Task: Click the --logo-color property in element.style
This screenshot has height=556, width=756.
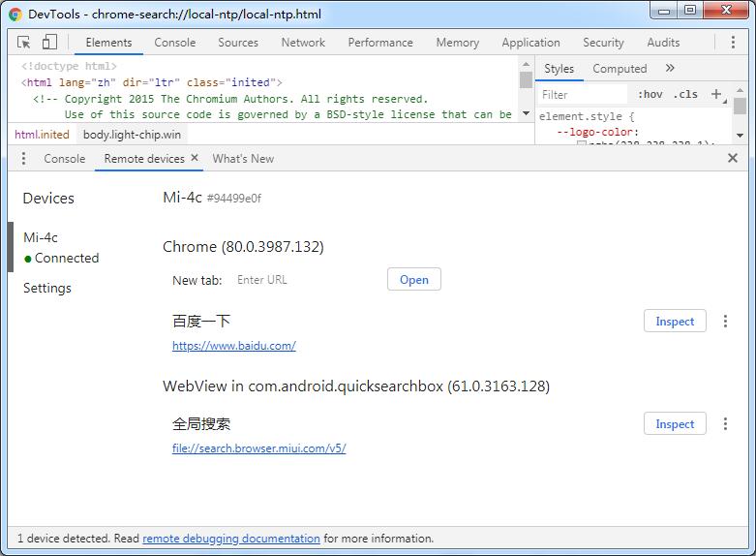Action: (597, 132)
